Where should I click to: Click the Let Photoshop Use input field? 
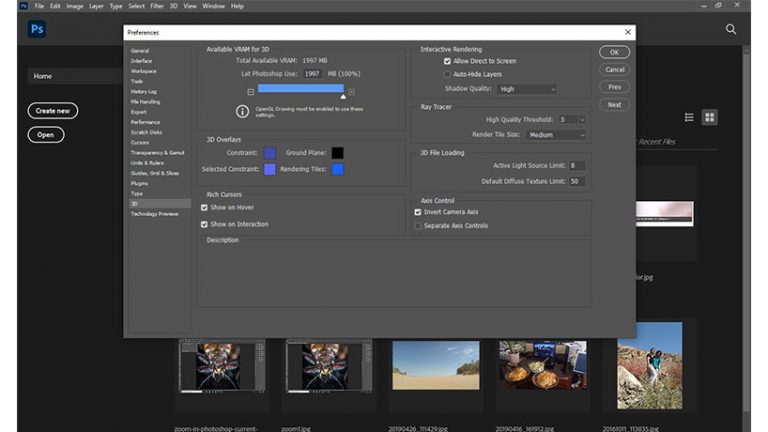(312, 74)
